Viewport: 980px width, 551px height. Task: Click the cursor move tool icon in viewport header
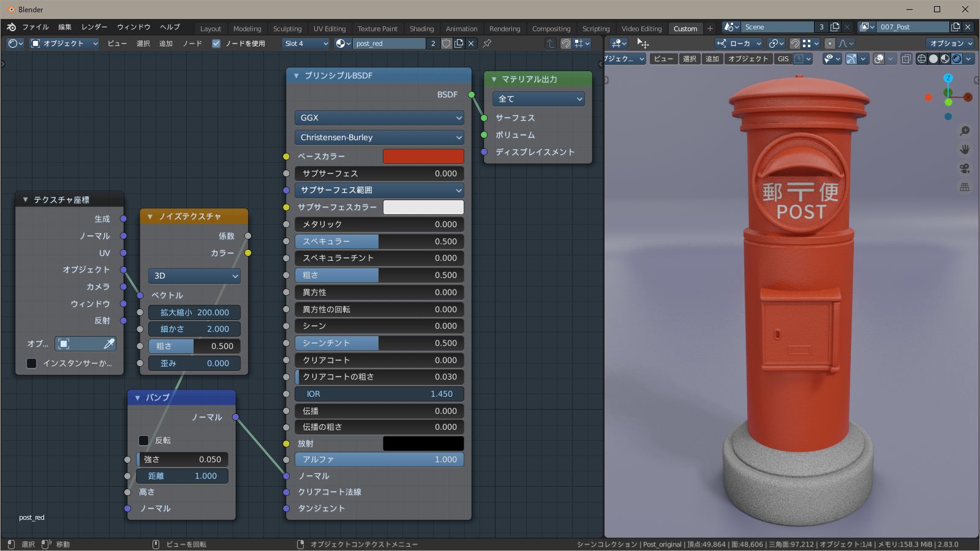(x=643, y=43)
